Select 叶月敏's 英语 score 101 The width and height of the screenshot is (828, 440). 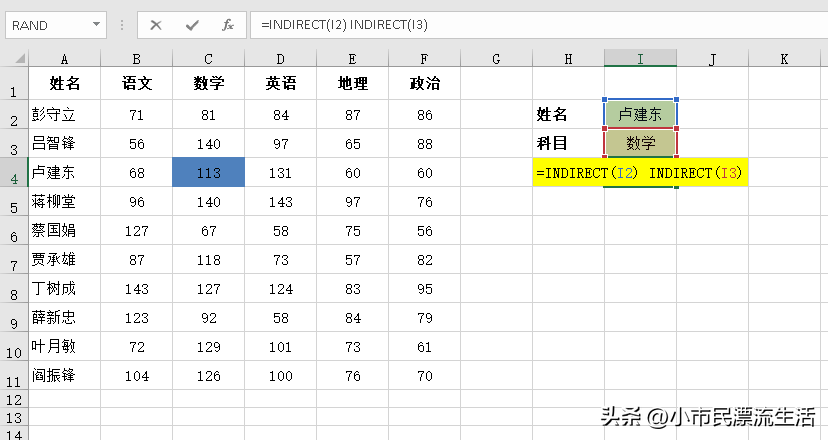[280, 347]
